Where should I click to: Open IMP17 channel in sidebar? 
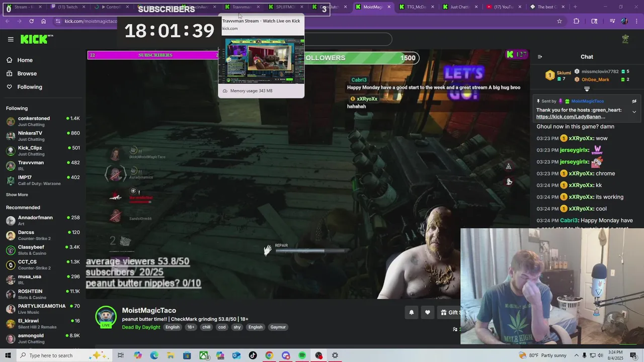click(43, 180)
